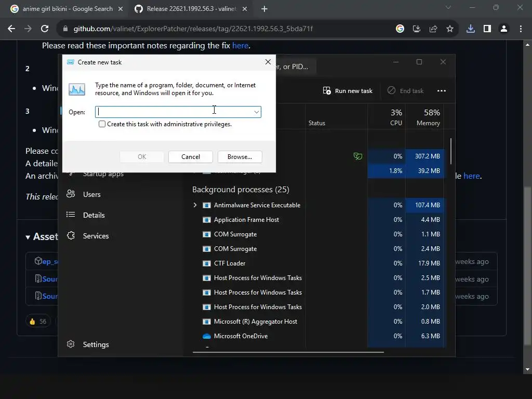Collapse the Assets section triangle
The width and height of the screenshot is (532, 399).
pyautogui.click(x=28, y=237)
